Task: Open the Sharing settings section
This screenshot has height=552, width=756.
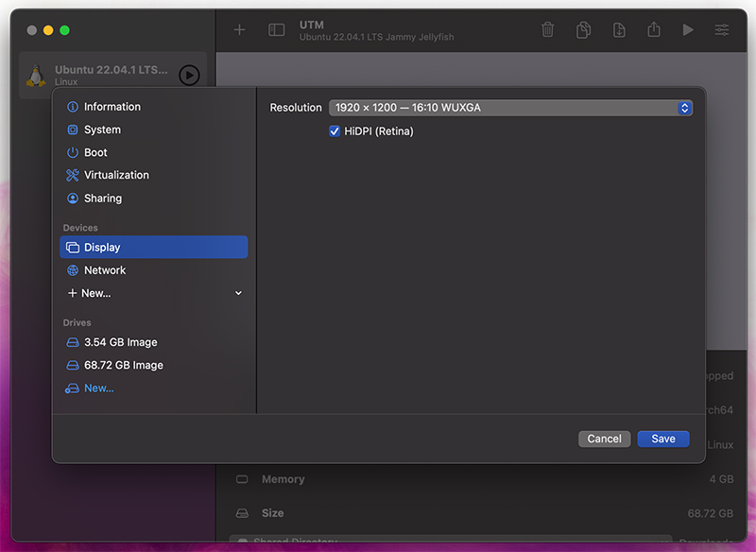Action: point(154,198)
